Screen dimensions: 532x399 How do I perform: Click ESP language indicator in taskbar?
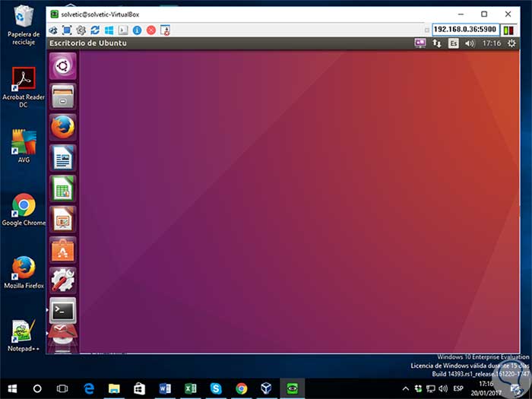[458, 388]
